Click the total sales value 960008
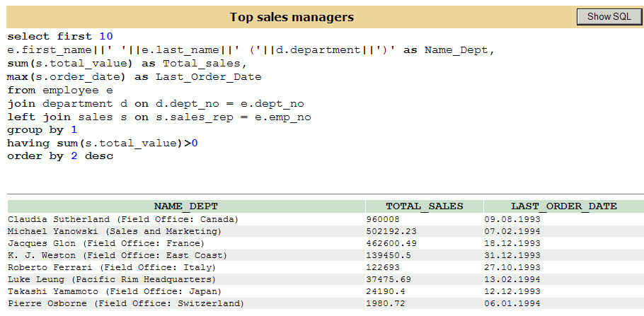Viewport: 644px width, 316px height. (383, 220)
